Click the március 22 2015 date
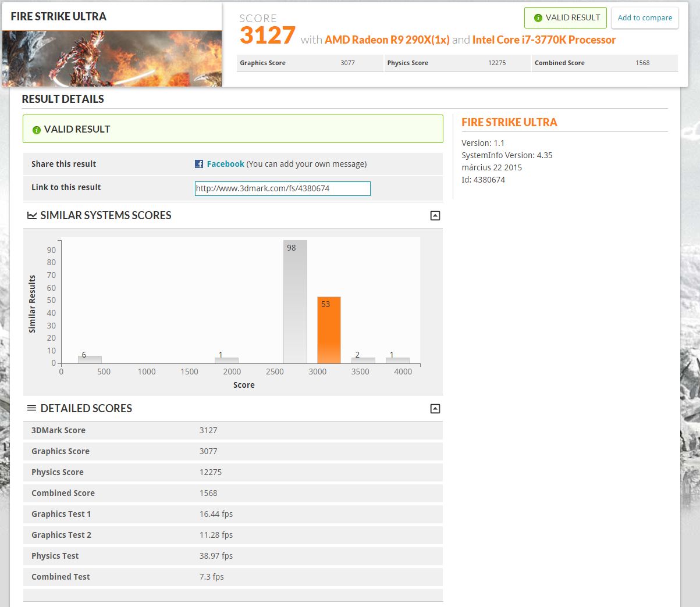700x607 pixels. [x=492, y=167]
